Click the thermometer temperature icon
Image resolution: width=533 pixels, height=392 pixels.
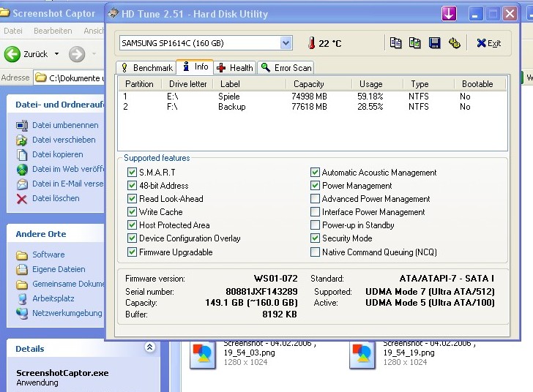coord(311,43)
